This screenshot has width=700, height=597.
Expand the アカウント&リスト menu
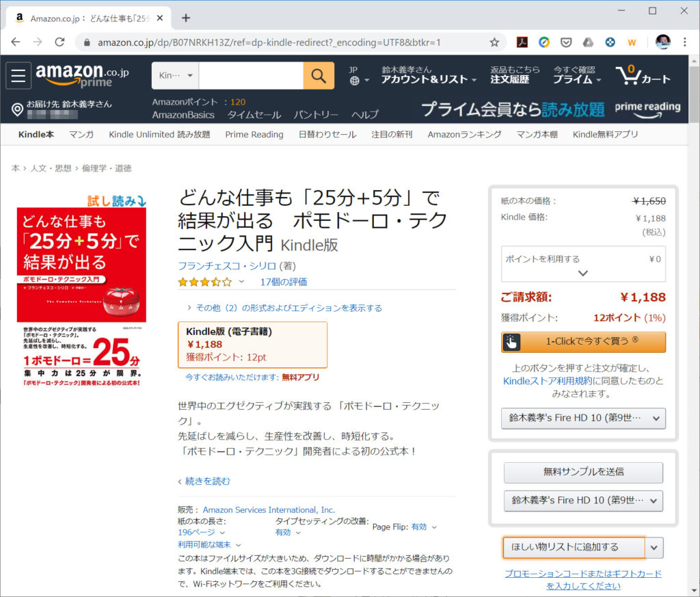tap(429, 75)
